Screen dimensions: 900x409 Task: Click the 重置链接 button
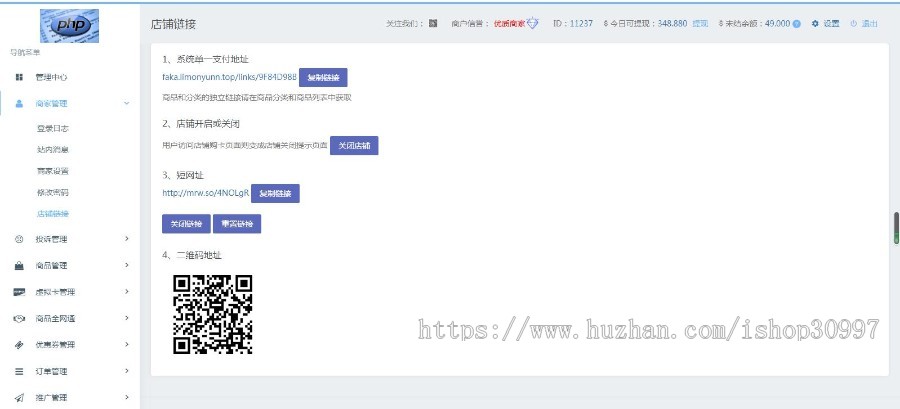pyautogui.click(x=237, y=224)
